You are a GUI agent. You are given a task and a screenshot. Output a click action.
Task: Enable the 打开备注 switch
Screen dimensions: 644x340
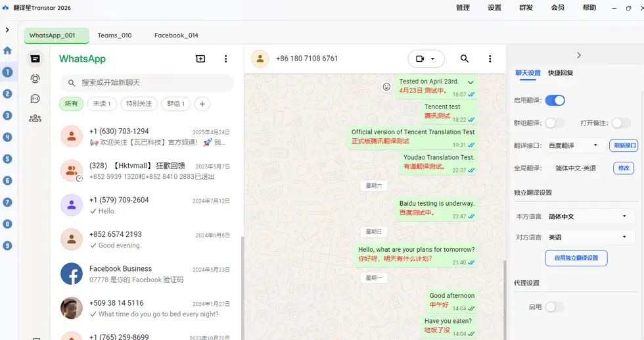tap(621, 123)
